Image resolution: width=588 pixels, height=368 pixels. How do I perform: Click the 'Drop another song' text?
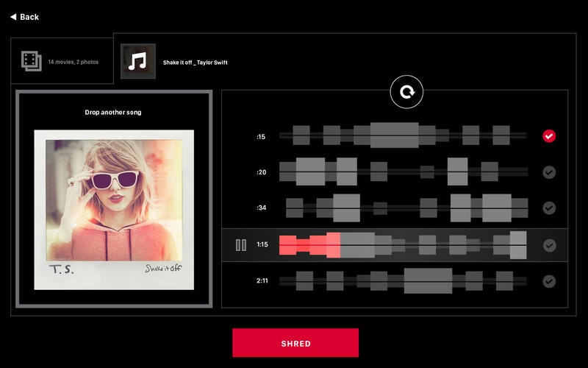click(x=113, y=113)
